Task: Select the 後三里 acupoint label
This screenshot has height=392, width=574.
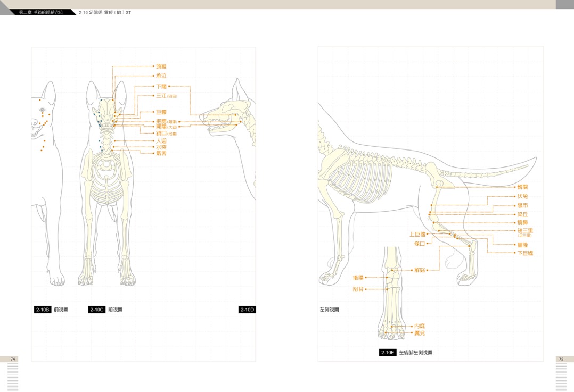Action: click(524, 230)
